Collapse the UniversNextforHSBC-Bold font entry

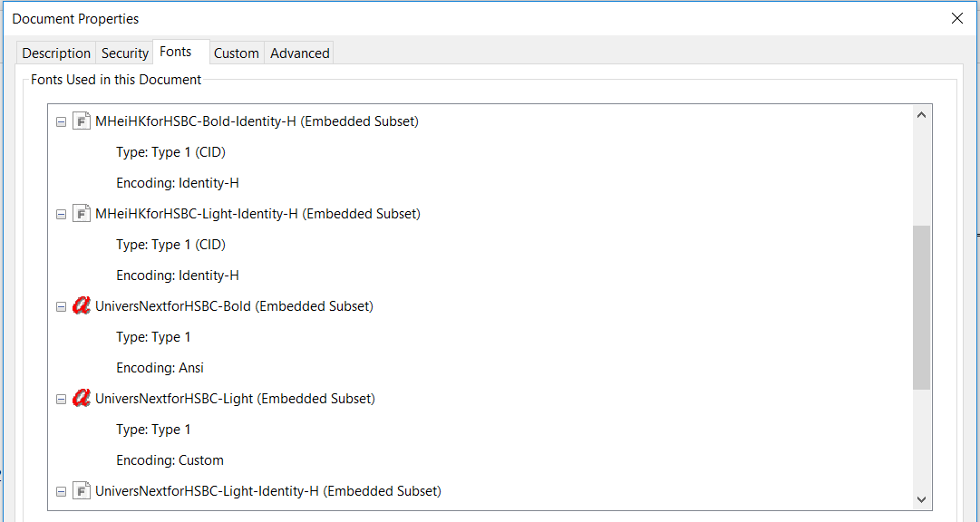tap(61, 306)
